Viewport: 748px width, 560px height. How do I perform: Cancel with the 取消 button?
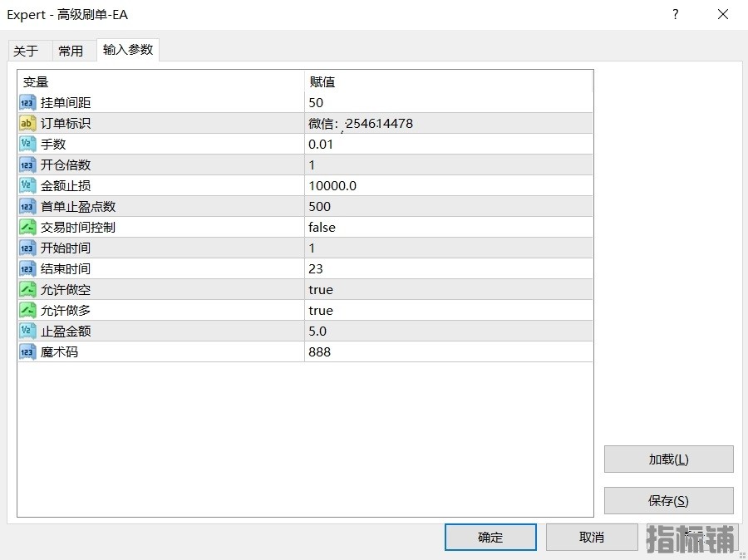pyautogui.click(x=592, y=537)
